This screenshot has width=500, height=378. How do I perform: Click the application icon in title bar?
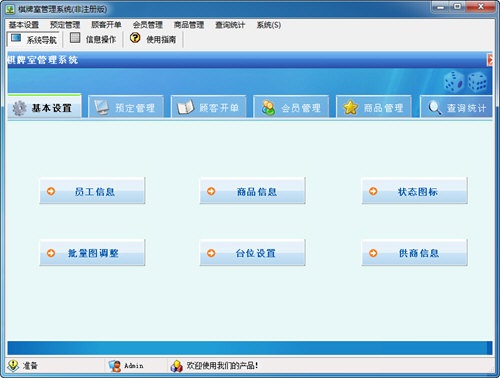[10, 9]
